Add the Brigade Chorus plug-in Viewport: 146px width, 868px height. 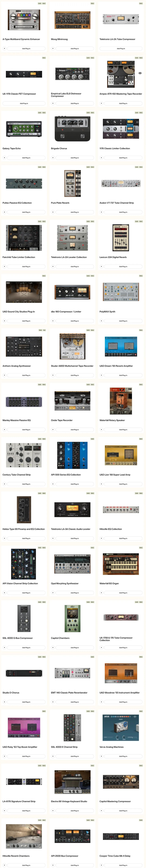click(74, 158)
